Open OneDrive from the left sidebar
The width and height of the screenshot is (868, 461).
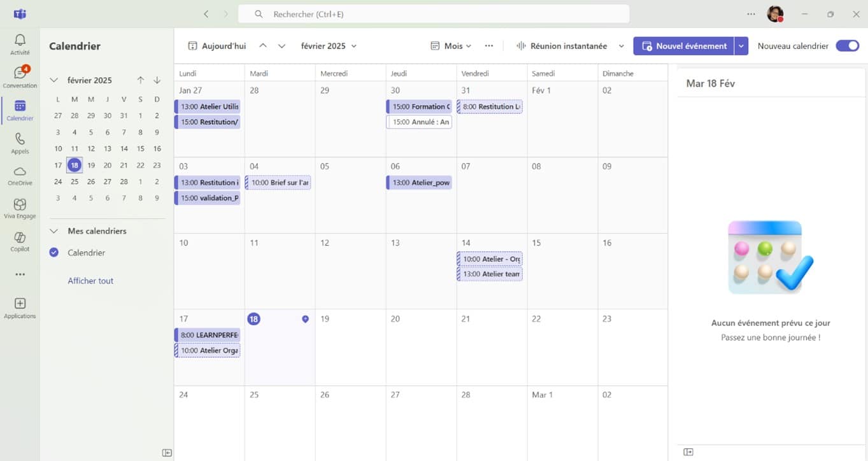20,174
